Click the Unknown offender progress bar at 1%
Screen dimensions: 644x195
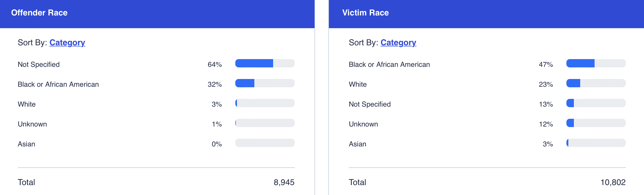click(x=265, y=123)
